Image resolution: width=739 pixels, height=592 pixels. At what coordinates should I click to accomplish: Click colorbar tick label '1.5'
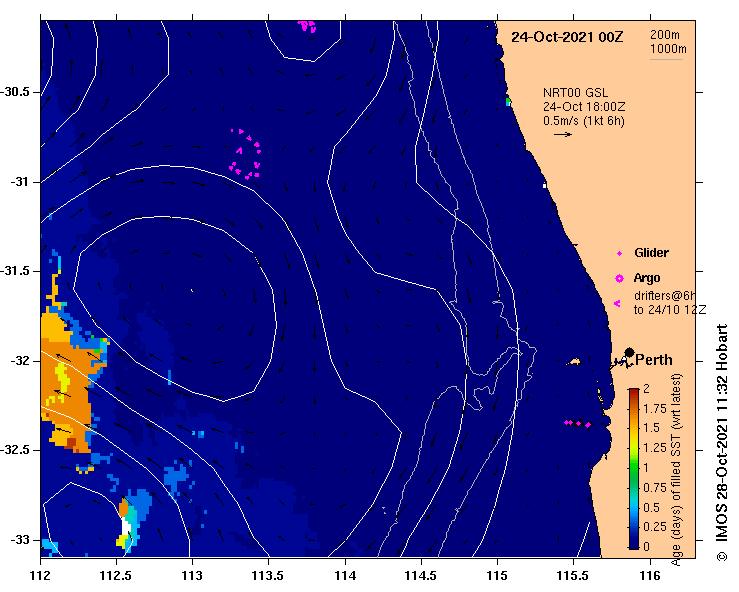pos(651,428)
